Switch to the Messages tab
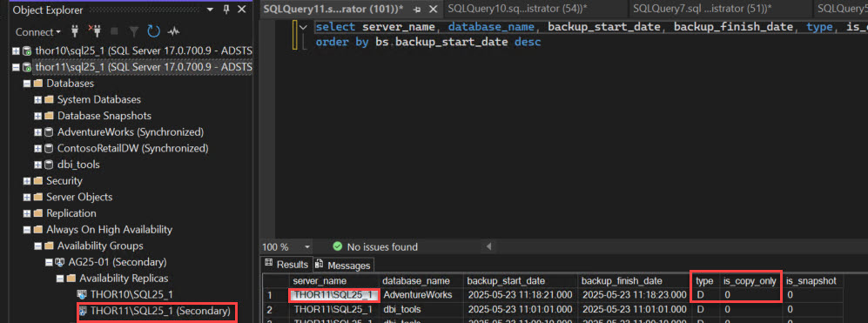The height and width of the screenshot is (323, 868). point(343,265)
